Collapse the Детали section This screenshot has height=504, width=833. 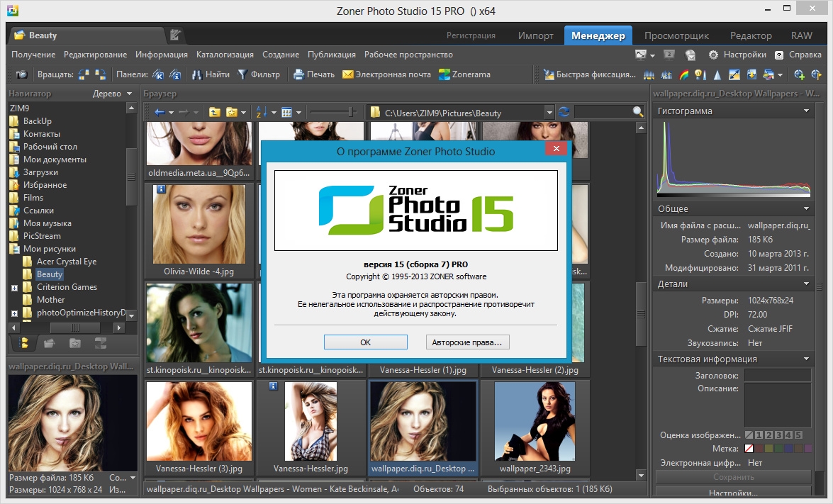point(806,284)
